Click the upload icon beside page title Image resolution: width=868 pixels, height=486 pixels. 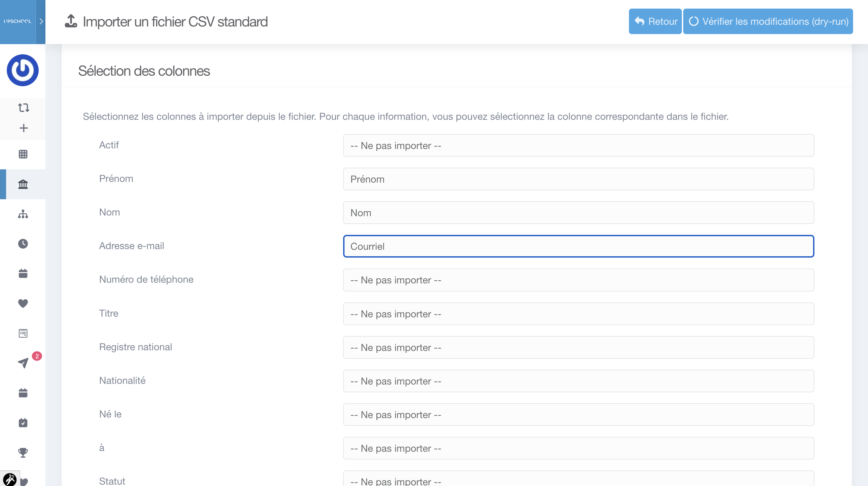pos(71,21)
